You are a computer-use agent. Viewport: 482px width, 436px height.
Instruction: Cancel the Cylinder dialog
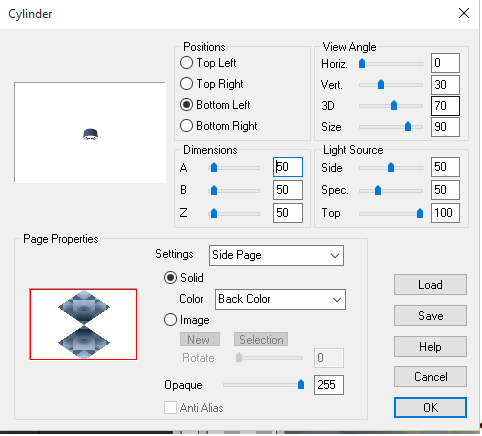(430, 377)
